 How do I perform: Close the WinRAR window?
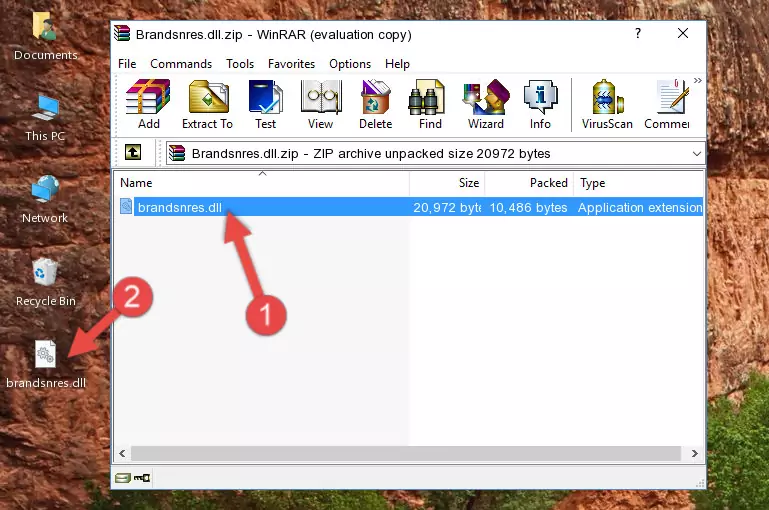point(683,33)
